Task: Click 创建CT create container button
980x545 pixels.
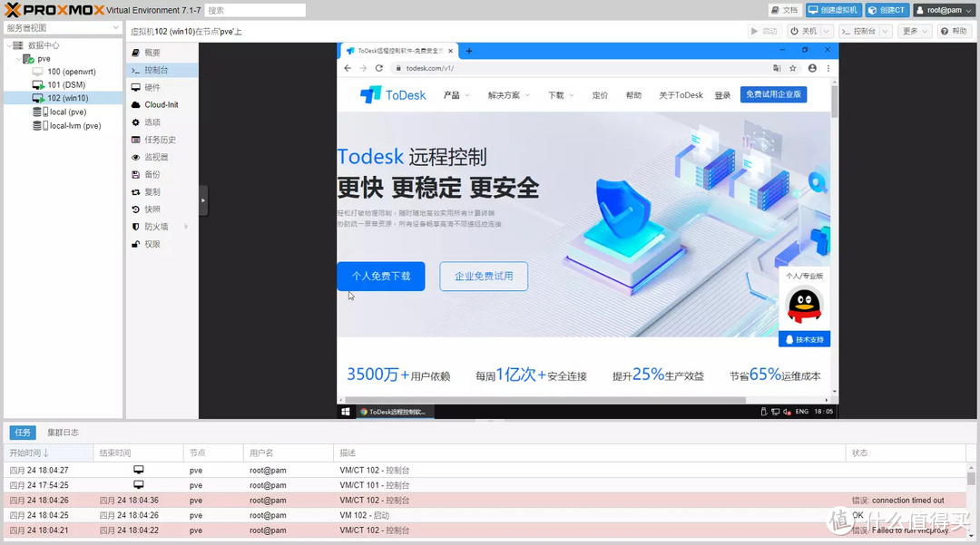Action: 887,10
